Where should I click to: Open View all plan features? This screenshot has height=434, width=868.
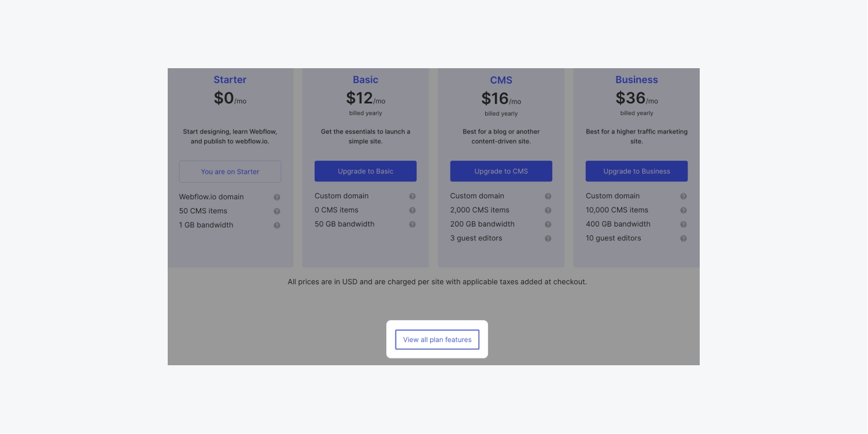pyautogui.click(x=437, y=340)
